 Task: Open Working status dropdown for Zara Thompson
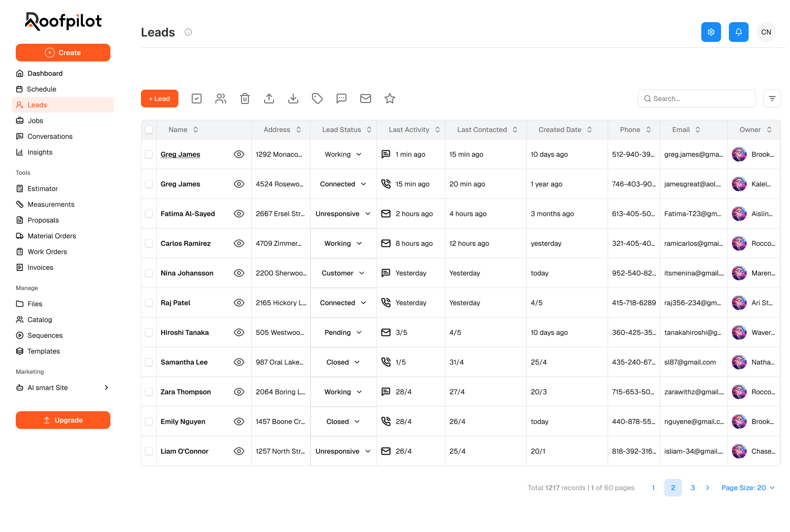pyautogui.click(x=343, y=392)
